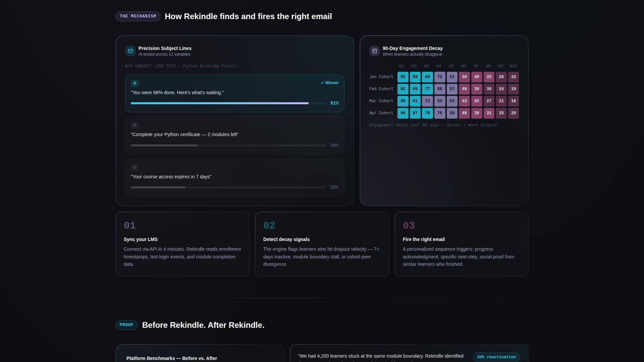Click the W5 column header
Viewport: 644px width, 362px height.
pyautogui.click(x=451, y=66)
